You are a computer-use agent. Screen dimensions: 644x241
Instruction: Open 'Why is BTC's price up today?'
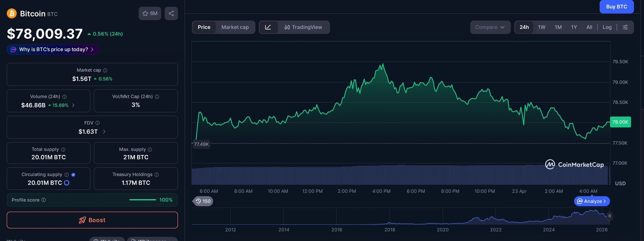[53, 49]
